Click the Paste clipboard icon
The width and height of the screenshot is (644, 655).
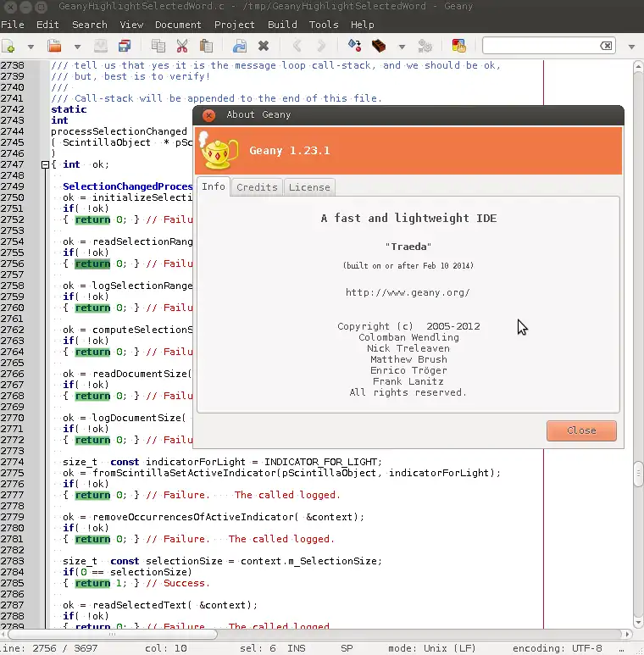(206, 47)
